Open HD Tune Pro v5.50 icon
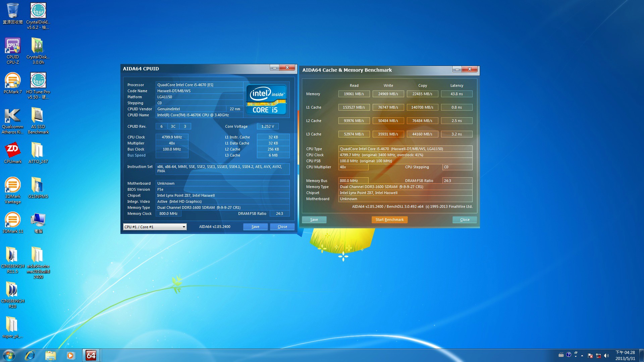The width and height of the screenshot is (644, 362). [x=38, y=86]
